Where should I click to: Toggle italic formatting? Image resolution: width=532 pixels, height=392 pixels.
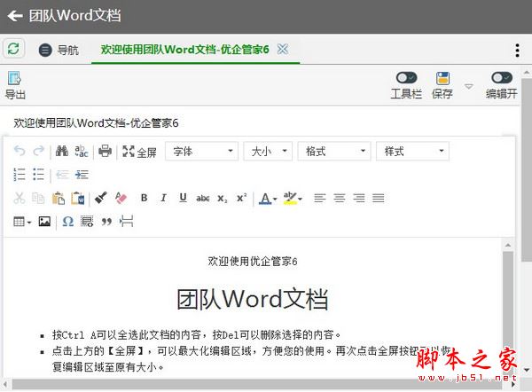[163, 198]
